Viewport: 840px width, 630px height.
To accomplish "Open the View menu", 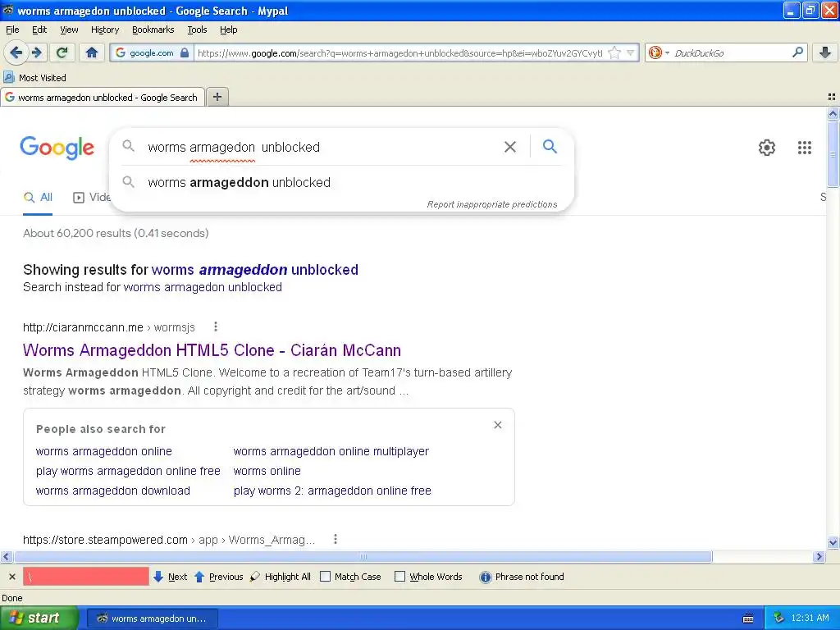I will pyautogui.click(x=69, y=30).
